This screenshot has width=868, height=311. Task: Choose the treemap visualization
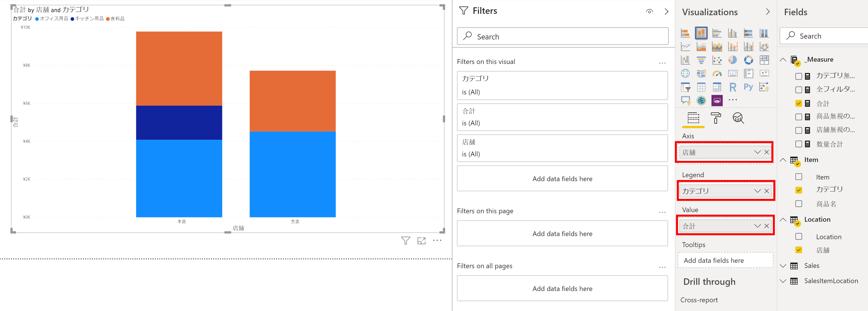point(764,60)
